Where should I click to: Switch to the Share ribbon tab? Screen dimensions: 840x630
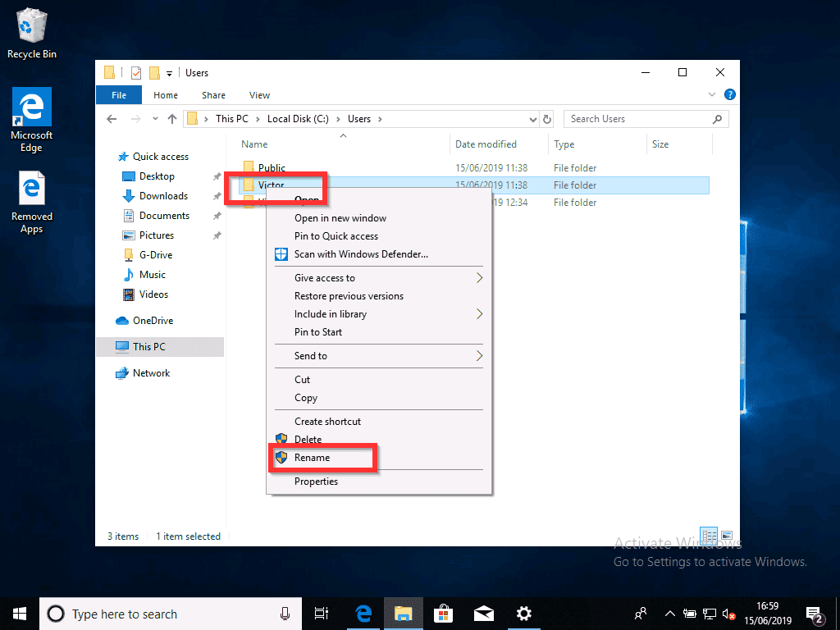213,95
